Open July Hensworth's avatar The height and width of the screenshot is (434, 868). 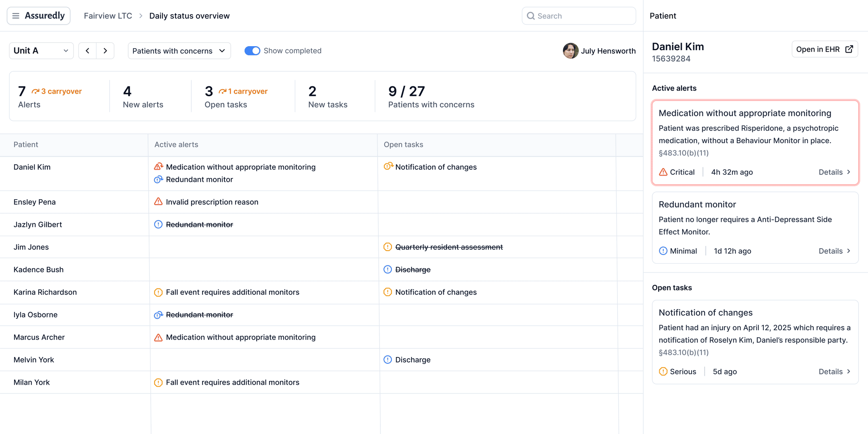pyautogui.click(x=570, y=51)
